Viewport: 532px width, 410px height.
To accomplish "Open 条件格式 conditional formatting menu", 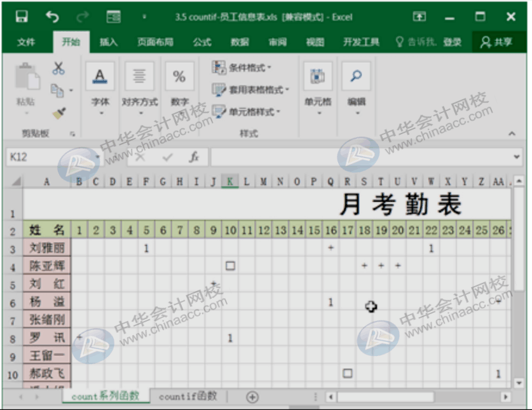I will (242, 67).
